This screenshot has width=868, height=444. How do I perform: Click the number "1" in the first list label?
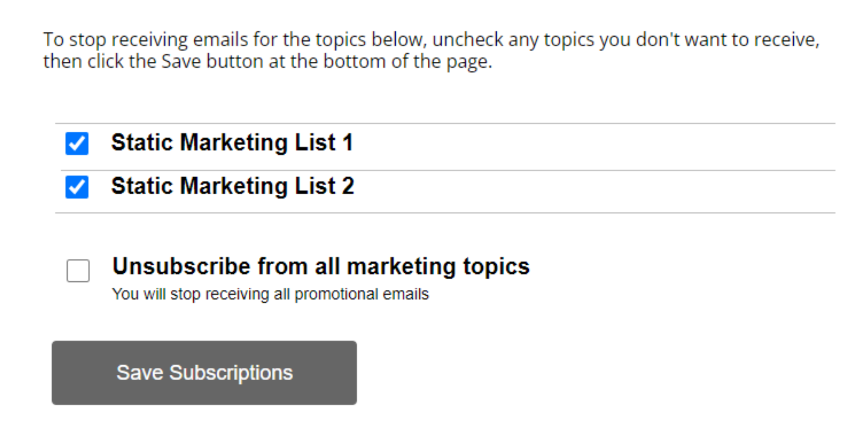coord(348,143)
